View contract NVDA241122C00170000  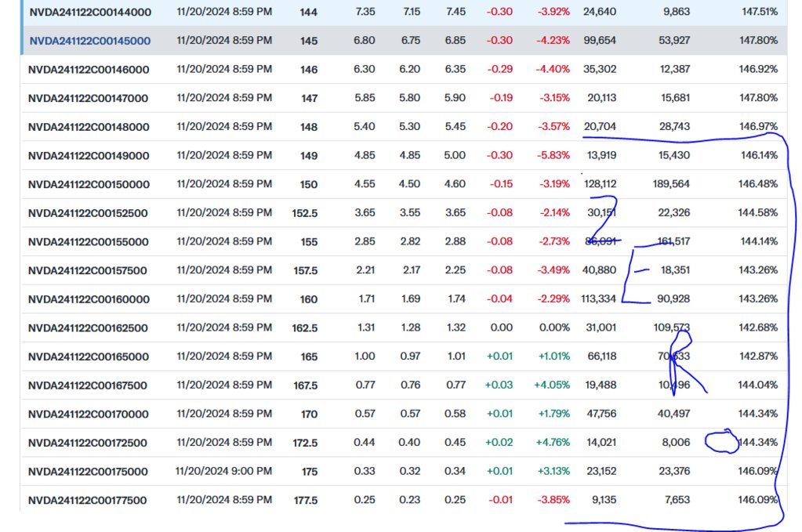tap(88, 414)
